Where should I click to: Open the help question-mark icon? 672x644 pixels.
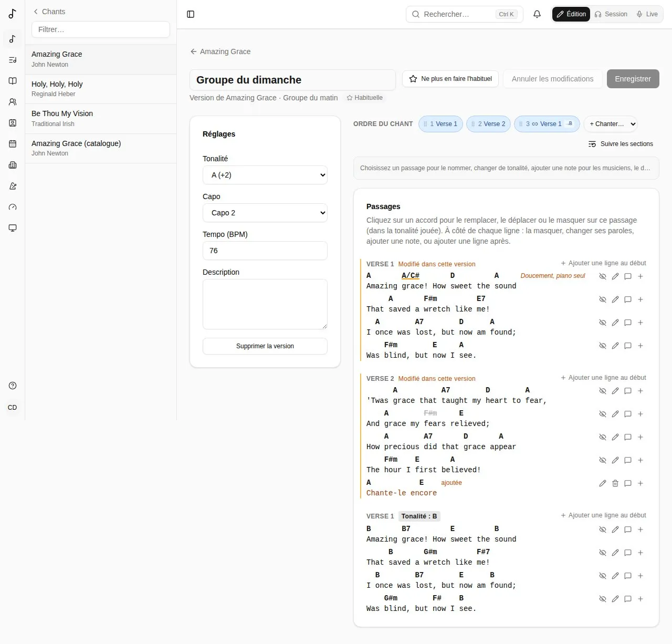[13, 386]
